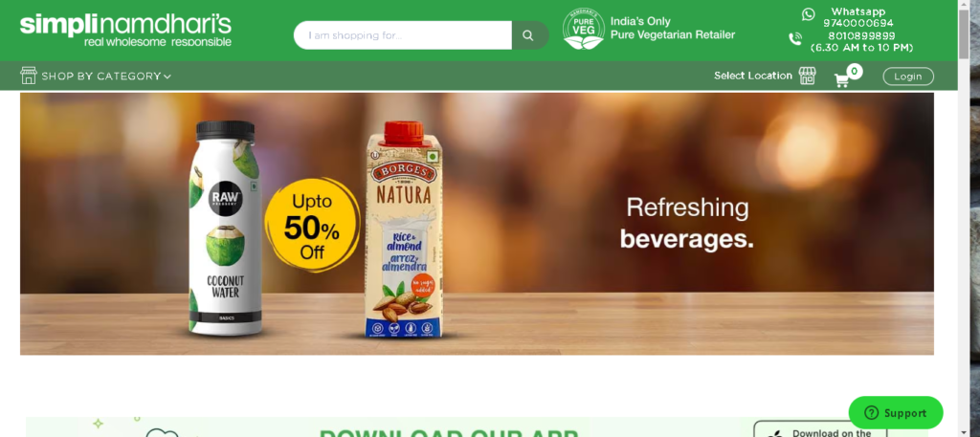Viewport: 980px width, 437px height.
Task: Click the store icon beside Select Location
Action: click(808, 76)
